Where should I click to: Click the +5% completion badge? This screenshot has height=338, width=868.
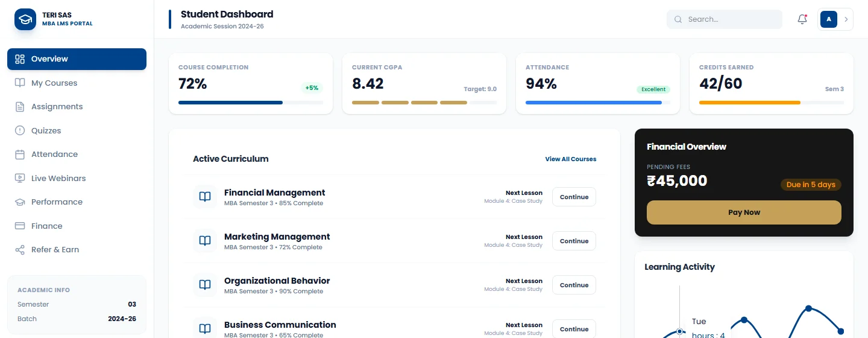312,88
